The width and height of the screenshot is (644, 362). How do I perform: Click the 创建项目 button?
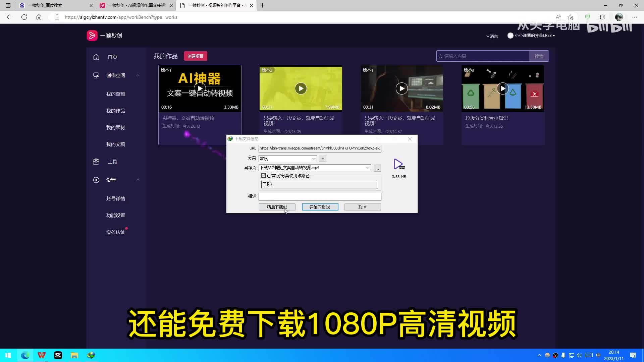[195, 56]
